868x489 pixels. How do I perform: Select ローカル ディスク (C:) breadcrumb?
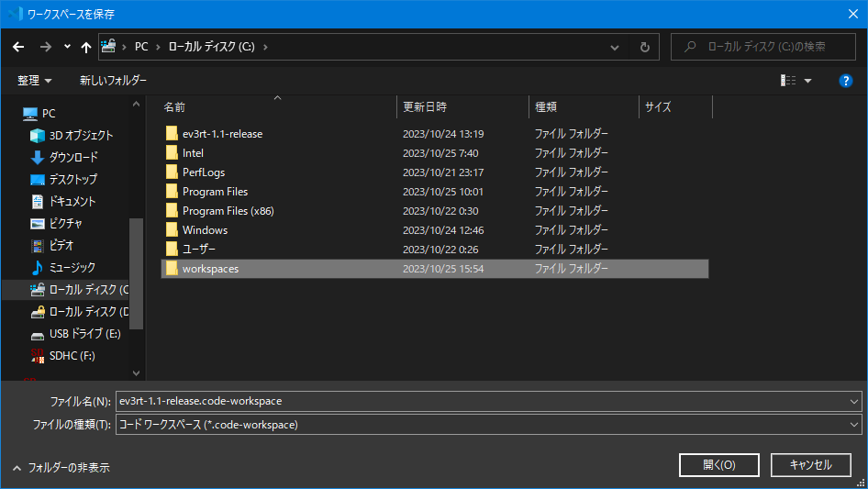211,47
